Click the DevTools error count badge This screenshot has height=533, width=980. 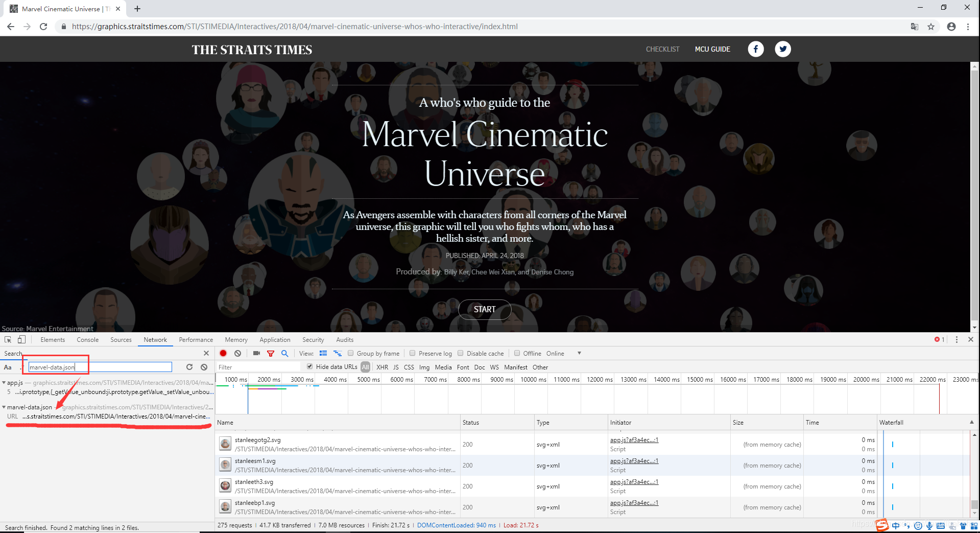(x=939, y=339)
